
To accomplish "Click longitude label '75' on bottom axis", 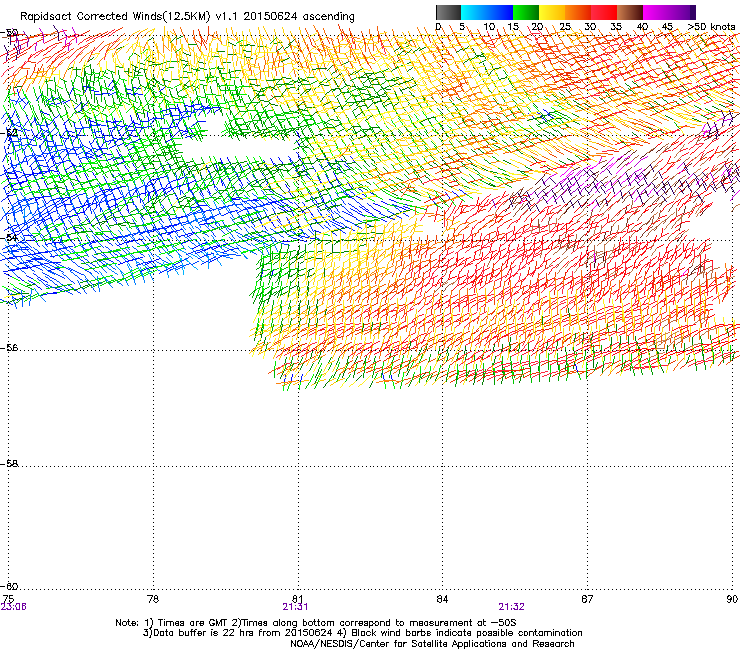I will [8, 599].
